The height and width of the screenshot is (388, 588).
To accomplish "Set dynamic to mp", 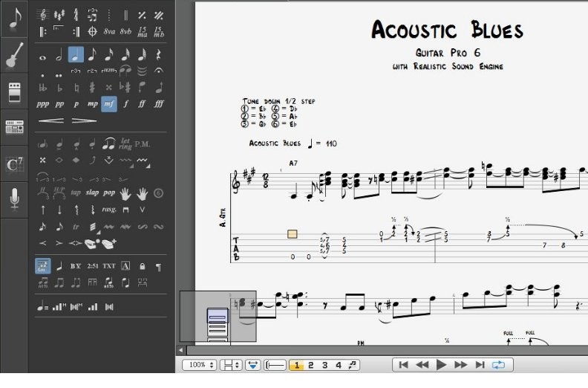I will click(x=92, y=104).
